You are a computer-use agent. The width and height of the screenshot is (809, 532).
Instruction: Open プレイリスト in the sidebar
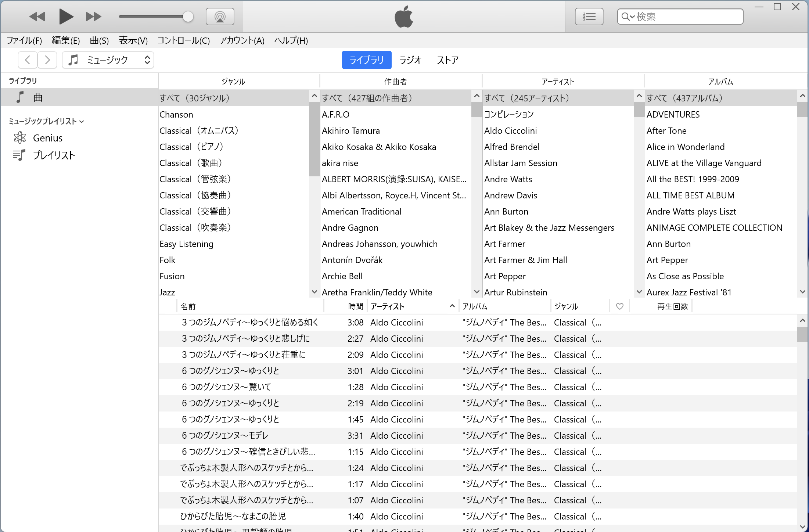(x=54, y=155)
